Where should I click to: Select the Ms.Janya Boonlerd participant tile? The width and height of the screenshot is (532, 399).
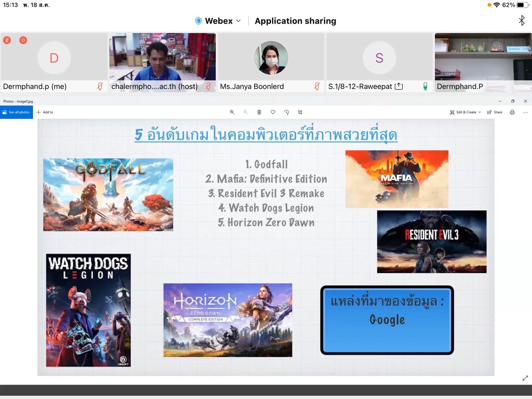271,62
